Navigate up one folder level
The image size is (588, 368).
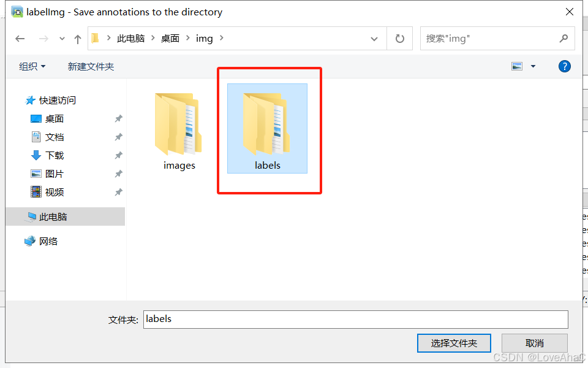coord(78,39)
